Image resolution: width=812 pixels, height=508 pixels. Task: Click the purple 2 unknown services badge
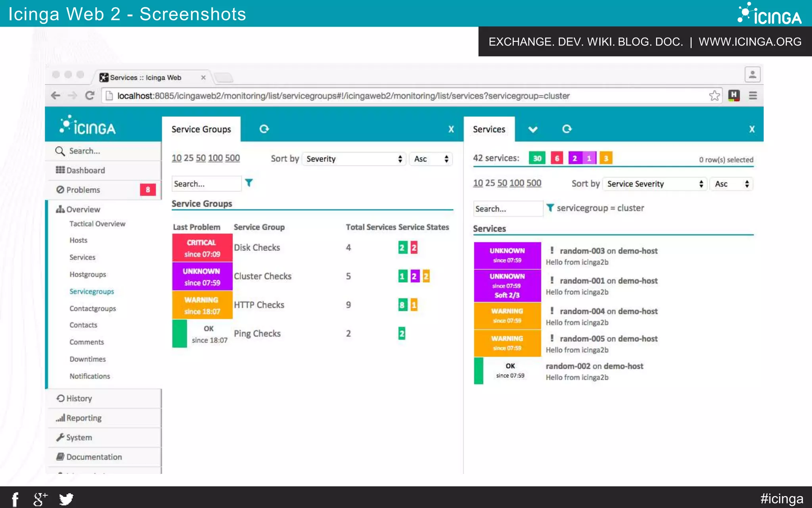pos(575,158)
